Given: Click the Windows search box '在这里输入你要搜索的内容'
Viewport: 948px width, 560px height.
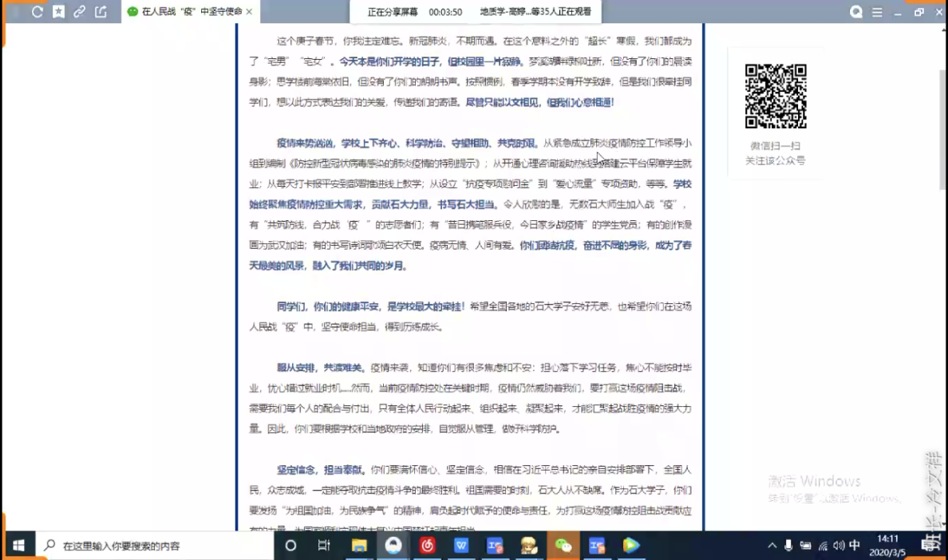Looking at the screenshot, I should (152, 546).
